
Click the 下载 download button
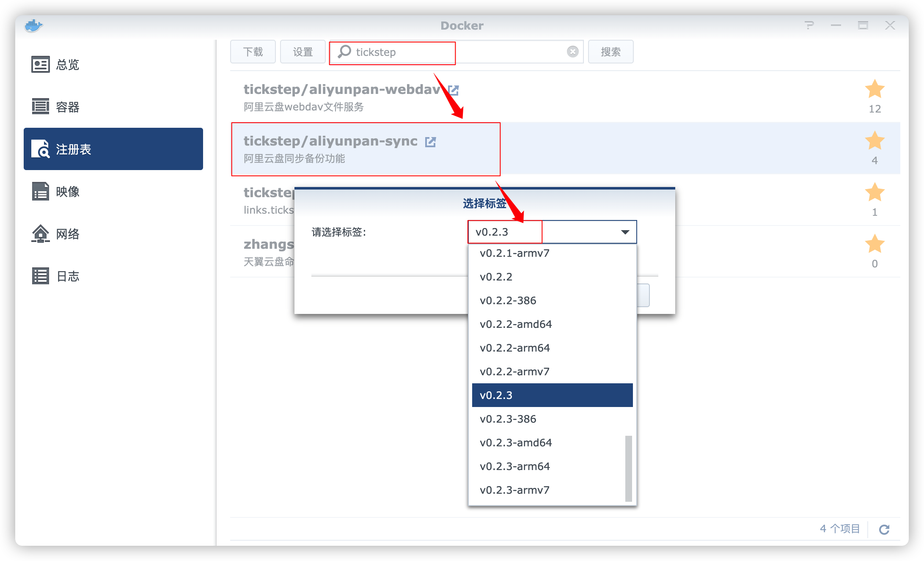tap(253, 52)
